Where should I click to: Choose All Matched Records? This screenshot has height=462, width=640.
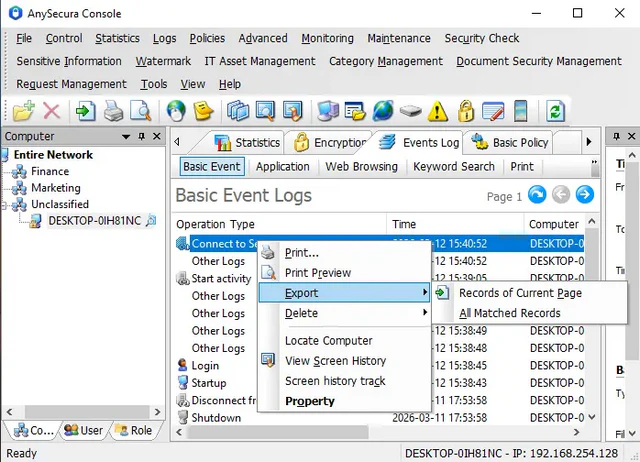[x=510, y=313]
